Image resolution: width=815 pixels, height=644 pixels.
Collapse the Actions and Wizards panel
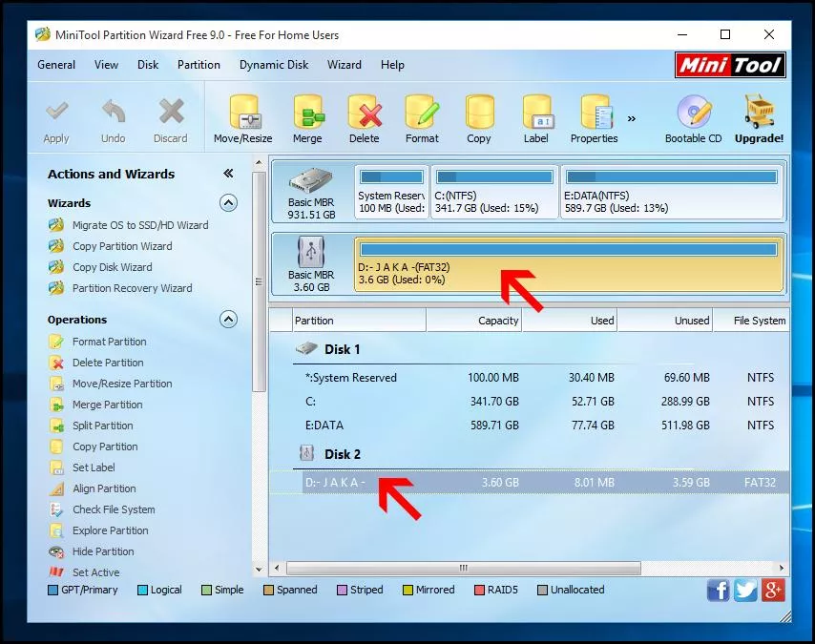tap(228, 174)
